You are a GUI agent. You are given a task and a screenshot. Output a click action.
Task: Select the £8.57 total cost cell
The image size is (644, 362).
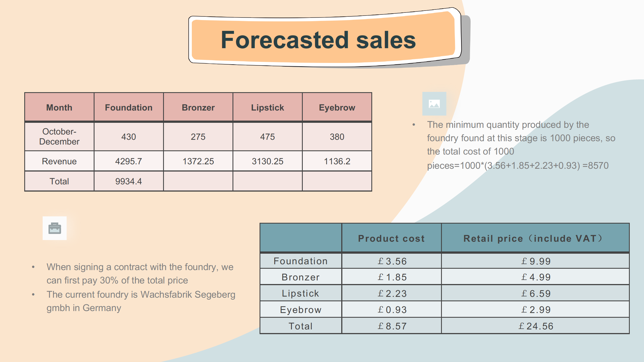pyautogui.click(x=391, y=326)
